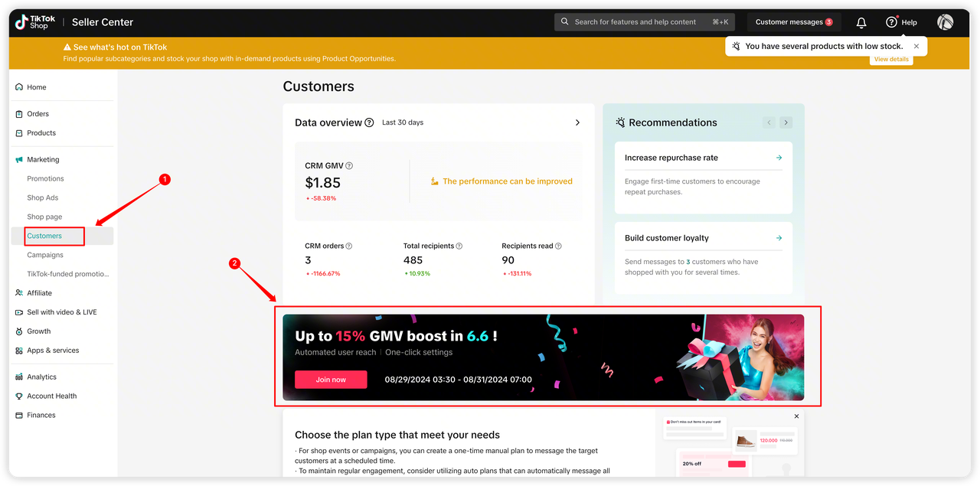Open Account Health in the sidebar
The image size is (980, 486).
(x=51, y=396)
